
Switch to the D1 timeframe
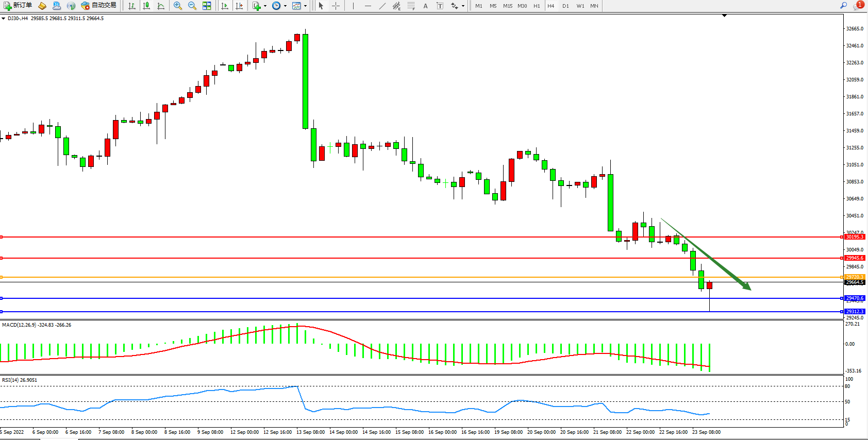point(565,6)
